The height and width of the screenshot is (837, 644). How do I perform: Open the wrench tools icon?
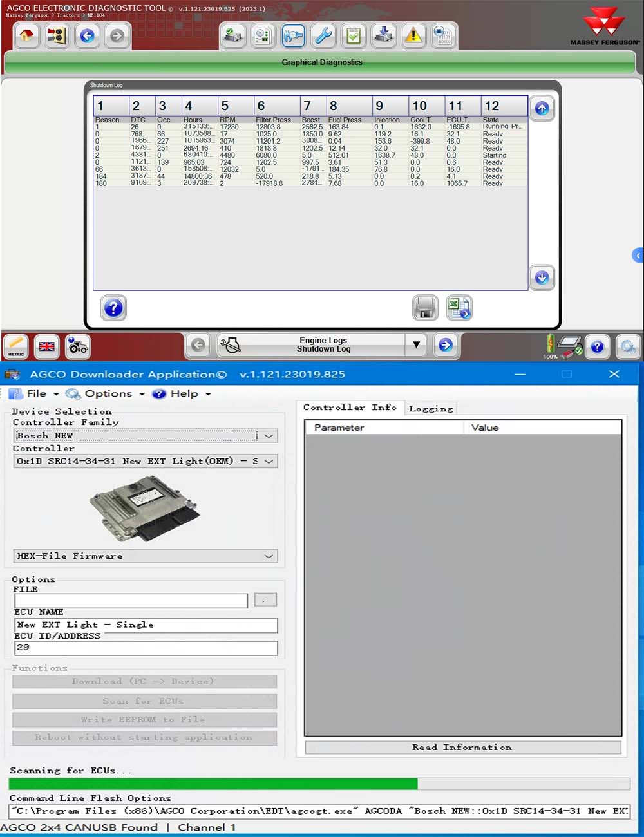tap(323, 36)
